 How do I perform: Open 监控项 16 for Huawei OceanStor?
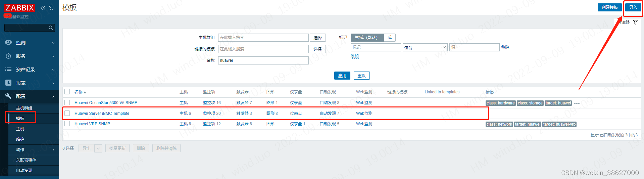(209, 103)
